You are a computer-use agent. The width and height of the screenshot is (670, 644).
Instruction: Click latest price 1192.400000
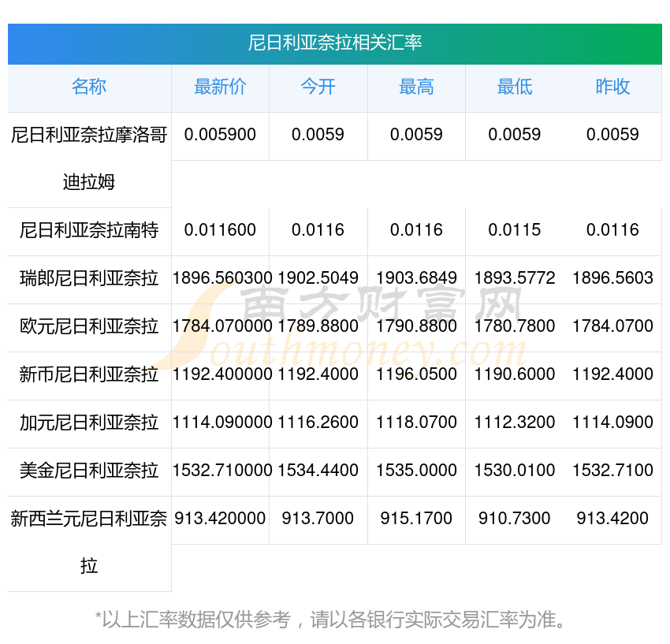point(222,374)
